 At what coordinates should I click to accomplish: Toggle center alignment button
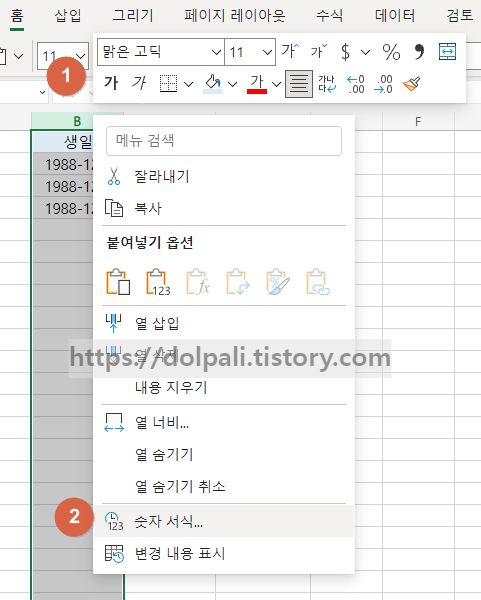click(x=299, y=83)
